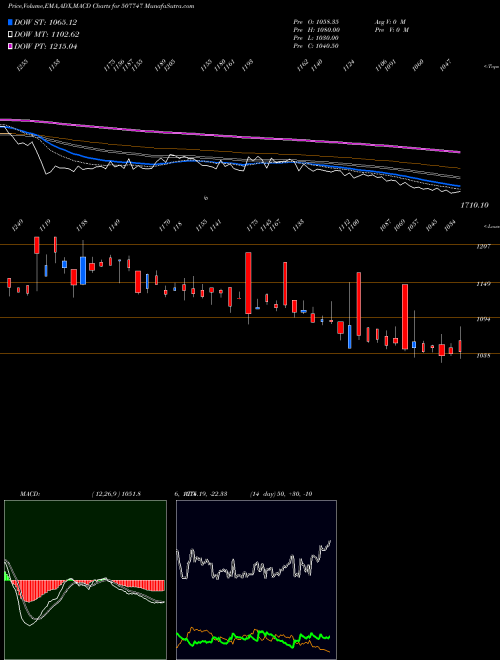
Task: Click the 'MACD:' panel heading
Action: point(29,494)
